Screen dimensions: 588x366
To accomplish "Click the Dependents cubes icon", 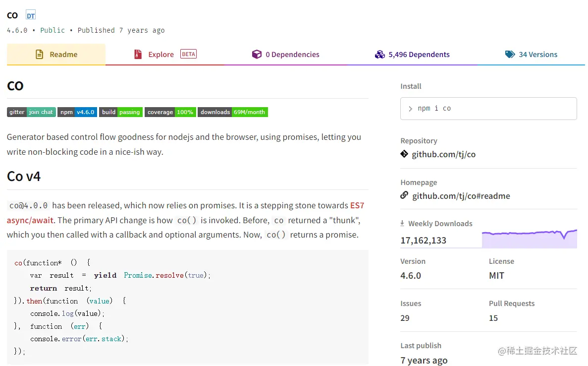I will tap(380, 55).
